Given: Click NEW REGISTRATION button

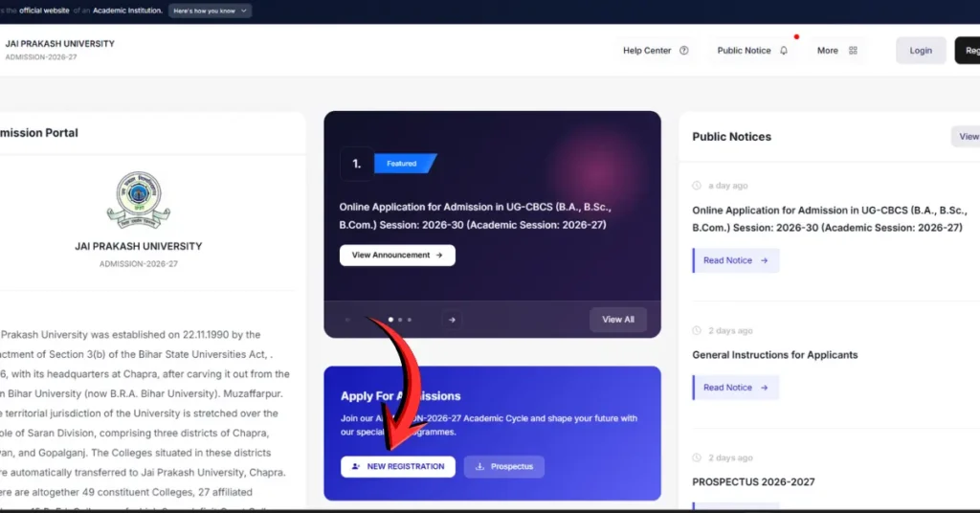Looking at the screenshot, I should (397, 467).
